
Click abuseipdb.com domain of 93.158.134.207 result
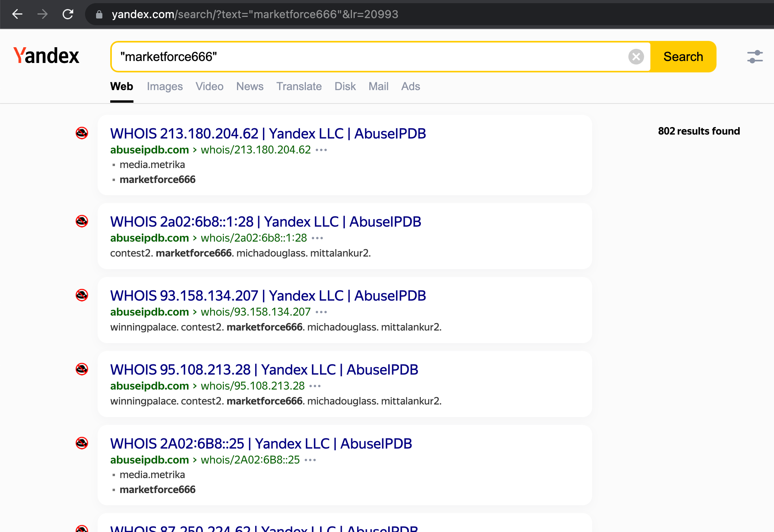[150, 312]
